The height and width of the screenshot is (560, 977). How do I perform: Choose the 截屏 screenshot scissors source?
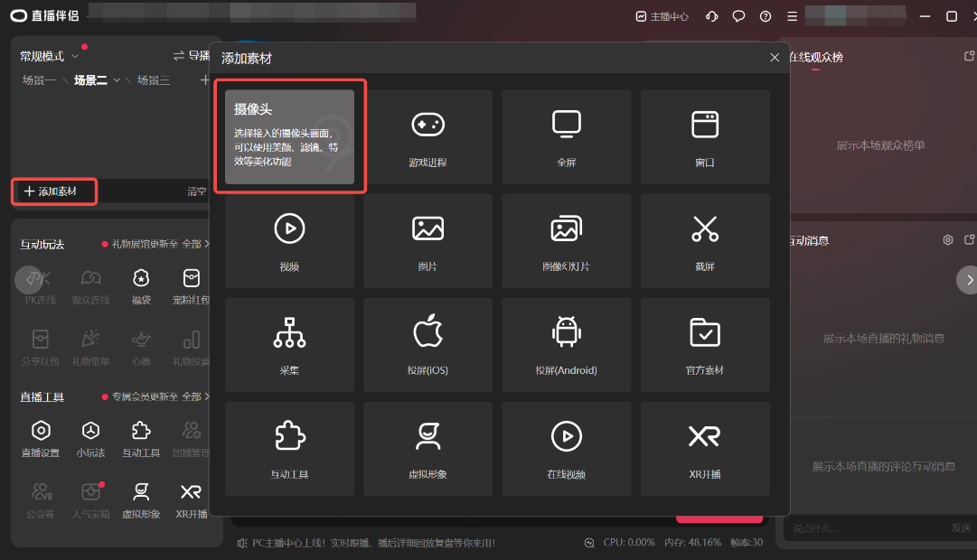coord(704,238)
